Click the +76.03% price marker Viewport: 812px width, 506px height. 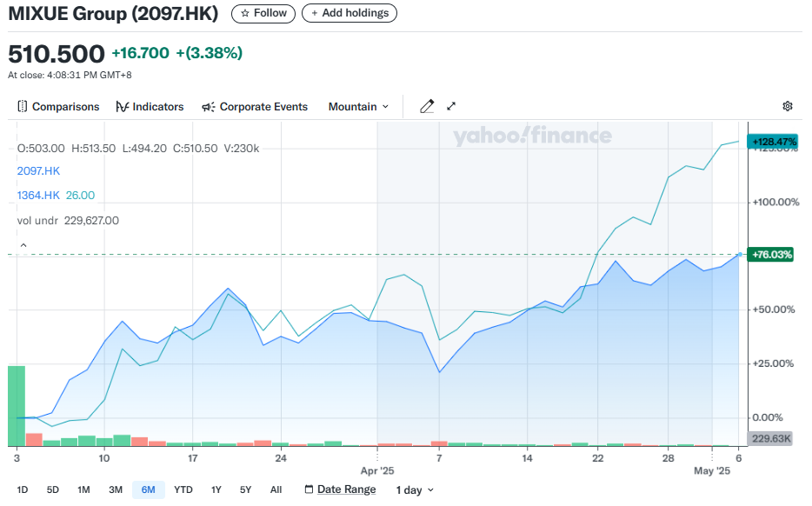click(x=770, y=254)
